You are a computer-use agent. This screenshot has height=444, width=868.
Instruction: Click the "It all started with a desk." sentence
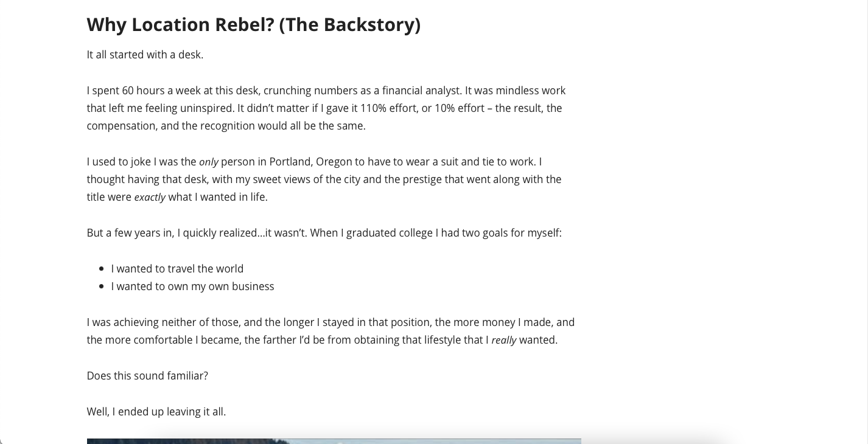(145, 55)
